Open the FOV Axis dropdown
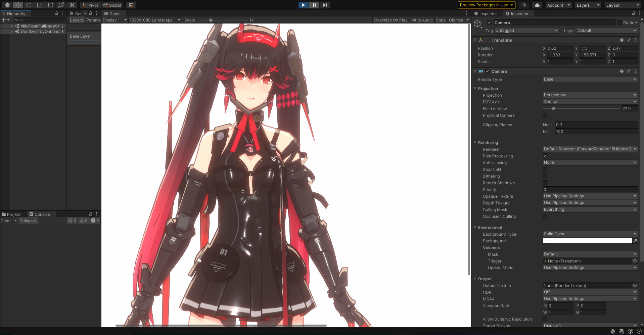The height and width of the screenshot is (335, 644). coord(590,102)
